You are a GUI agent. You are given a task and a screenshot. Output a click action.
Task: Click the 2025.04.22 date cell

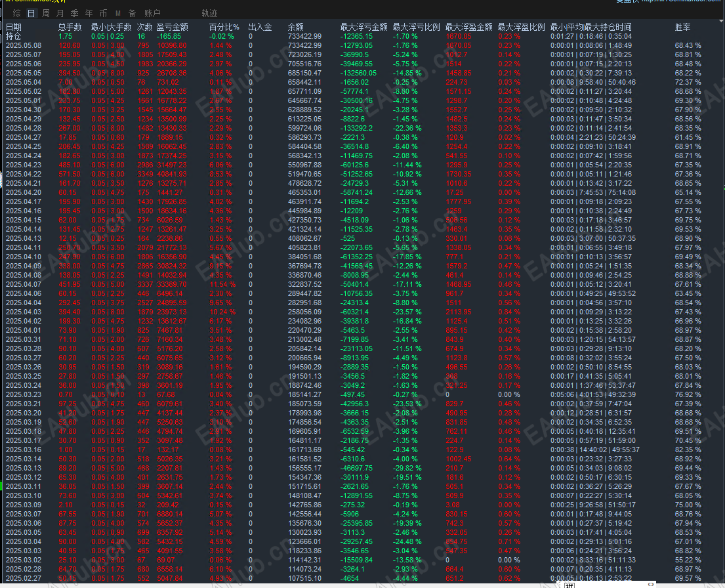coord(24,174)
